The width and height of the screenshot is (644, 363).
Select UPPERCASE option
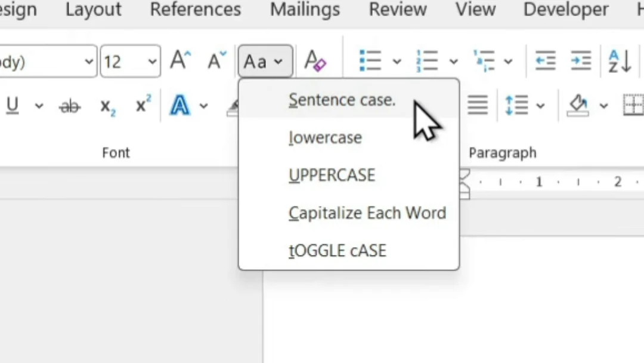tap(349, 176)
